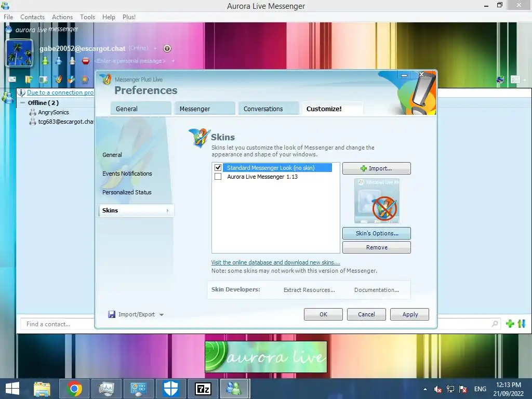Click the orange SM toolbar icon
The image size is (532, 399).
[85, 79]
